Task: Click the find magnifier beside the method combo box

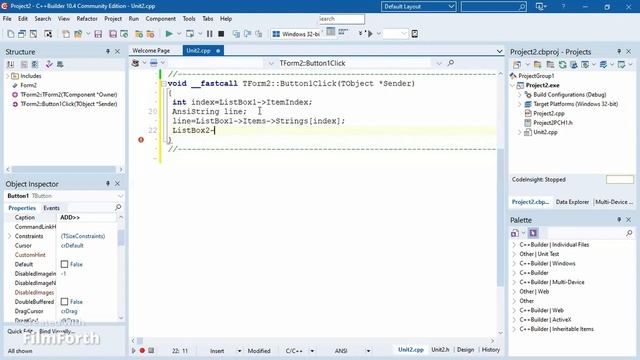Action: [451, 63]
